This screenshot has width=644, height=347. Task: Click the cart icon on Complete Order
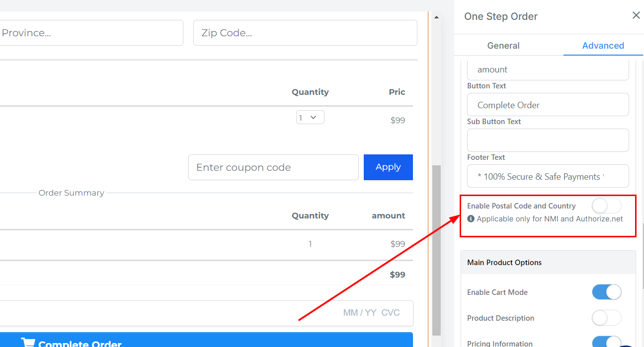(x=28, y=343)
